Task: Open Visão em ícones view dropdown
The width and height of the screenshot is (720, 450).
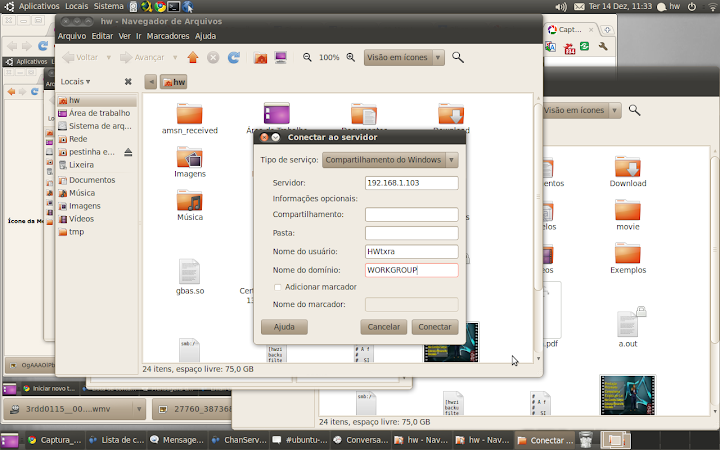Action: tap(404, 57)
